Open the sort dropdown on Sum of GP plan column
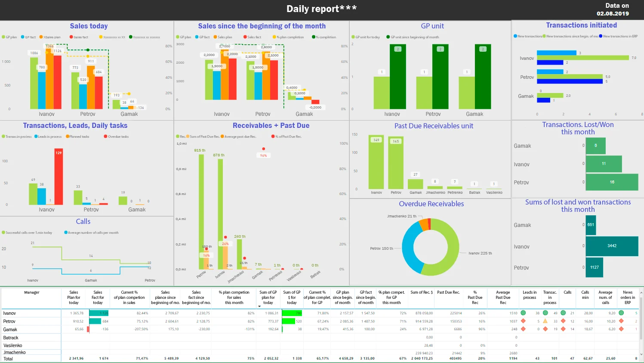644x363 pixels. (x=259, y=306)
